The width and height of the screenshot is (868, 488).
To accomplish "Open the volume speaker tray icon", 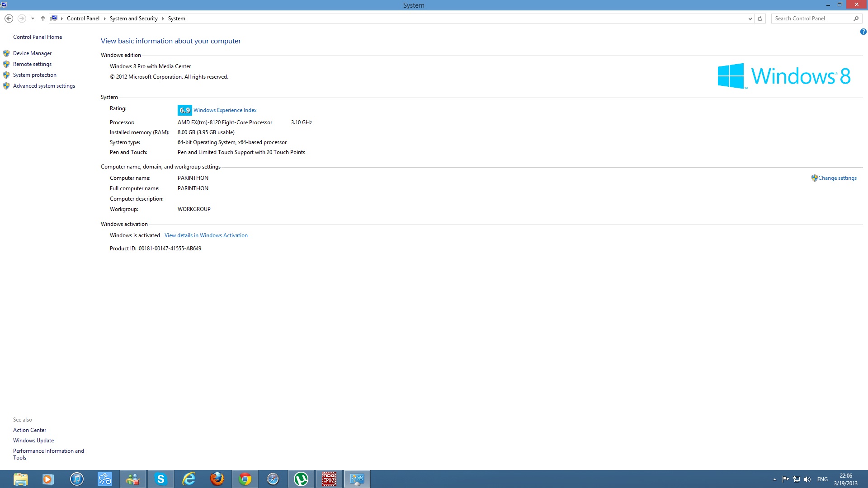I will click(807, 479).
